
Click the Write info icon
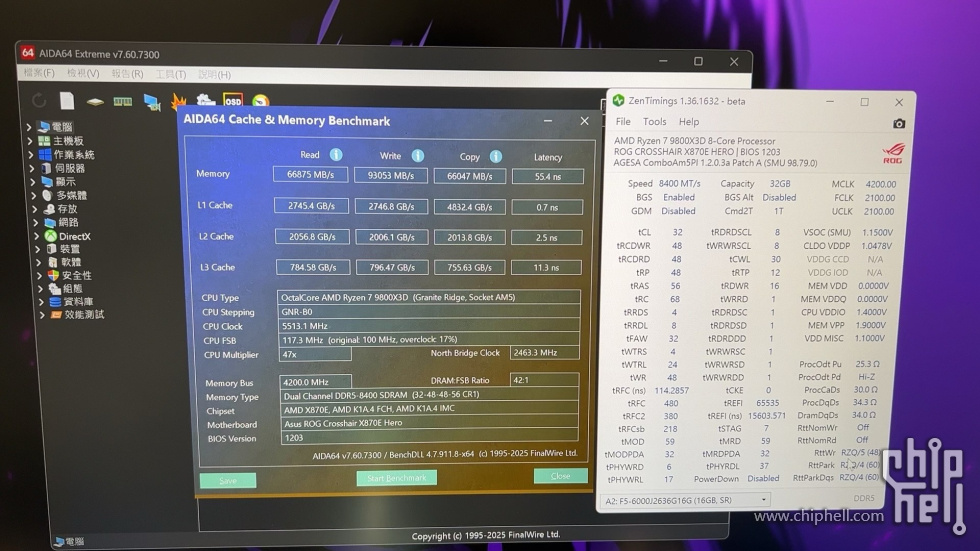pos(418,156)
